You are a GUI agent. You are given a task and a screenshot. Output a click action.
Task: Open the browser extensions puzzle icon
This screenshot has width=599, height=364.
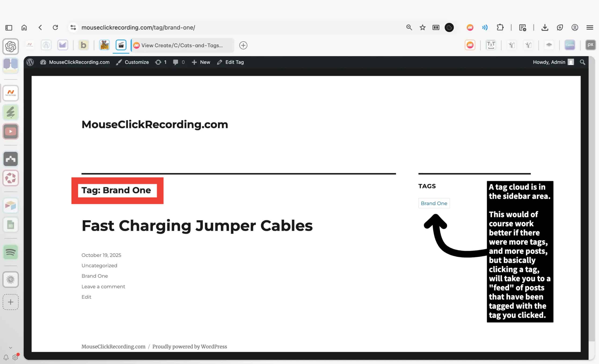pos(500,27)
